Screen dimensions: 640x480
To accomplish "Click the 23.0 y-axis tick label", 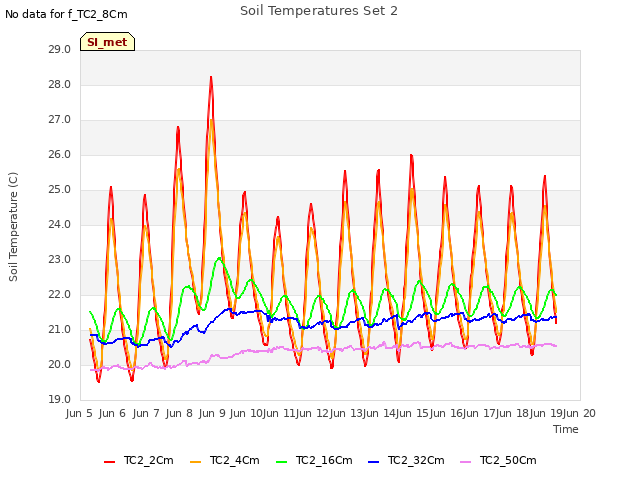I will point(60,260).
